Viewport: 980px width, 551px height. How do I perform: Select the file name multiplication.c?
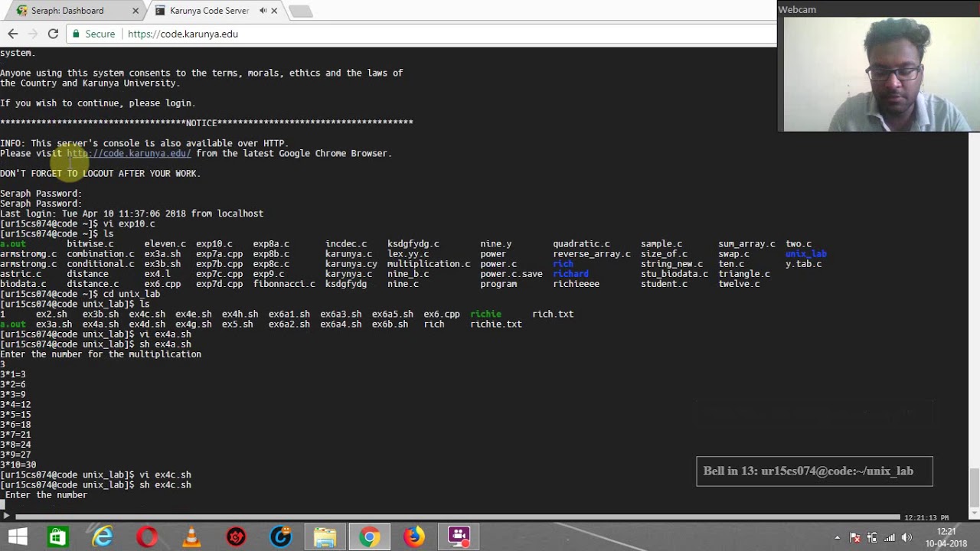click(x=429, y=264)
